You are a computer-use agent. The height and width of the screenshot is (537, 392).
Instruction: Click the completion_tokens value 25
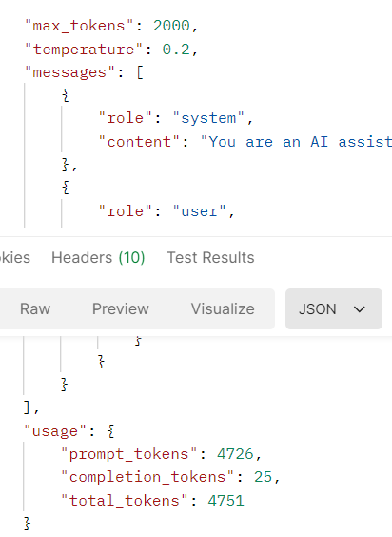pos(263,477)
